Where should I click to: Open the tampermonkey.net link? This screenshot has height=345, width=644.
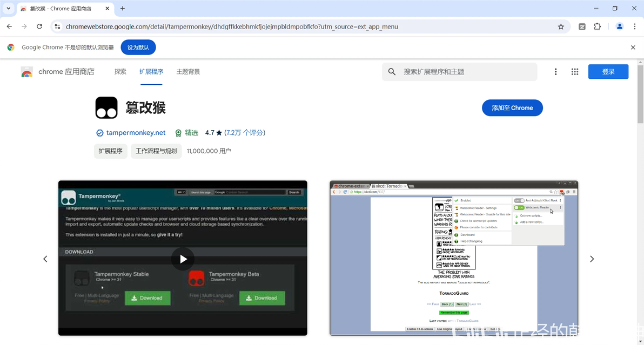[136, 132]
